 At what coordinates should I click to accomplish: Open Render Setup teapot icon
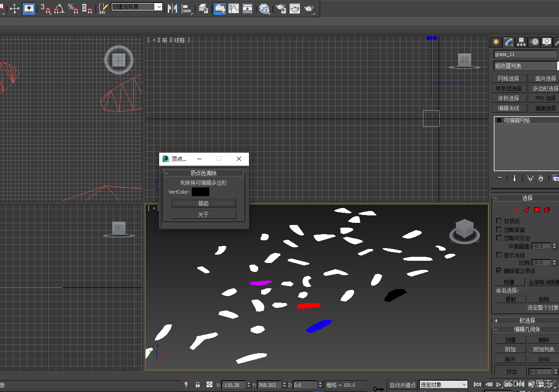[x=281, y=8]
